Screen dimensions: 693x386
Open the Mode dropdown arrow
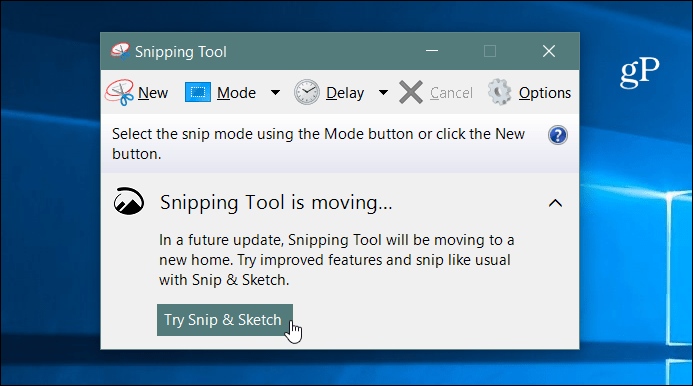275,92
